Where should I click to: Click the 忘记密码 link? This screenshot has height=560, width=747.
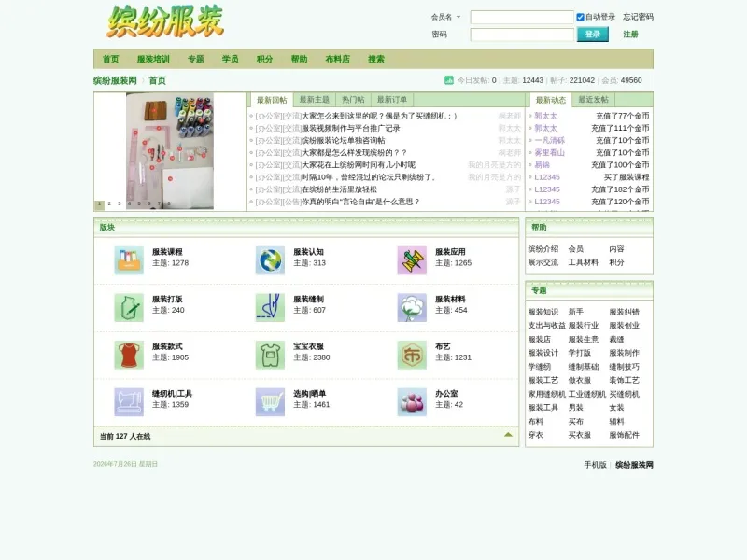click(638, 17)
